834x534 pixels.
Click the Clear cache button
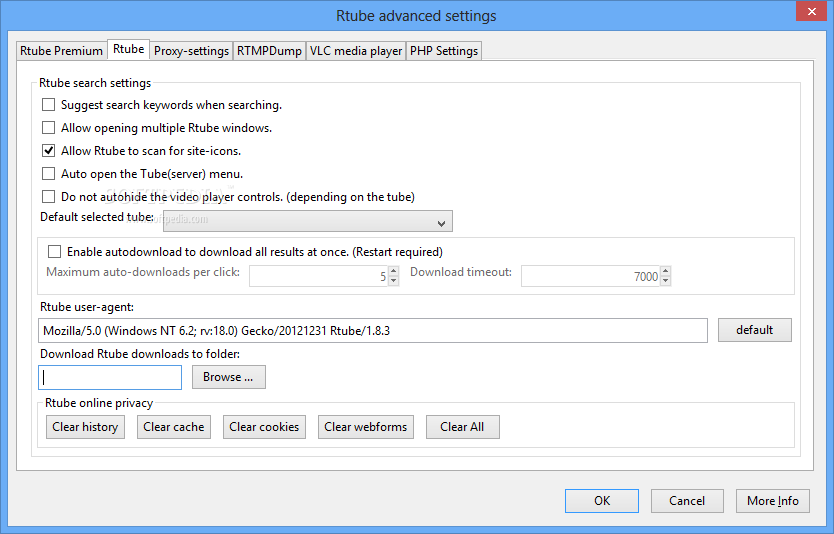coord(173,427)
